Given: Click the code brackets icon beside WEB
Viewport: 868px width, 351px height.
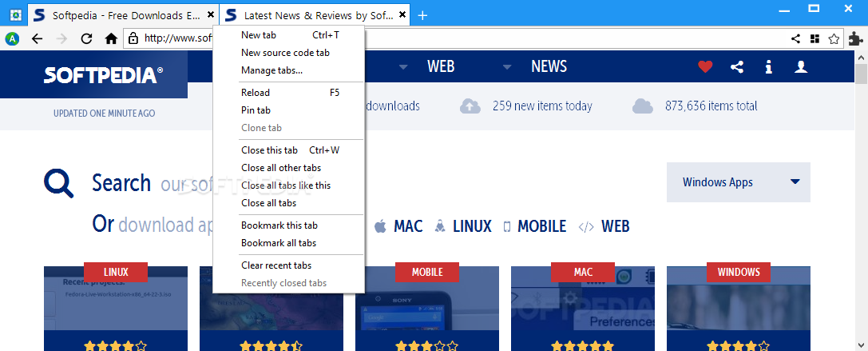Looking at the screenshot, I should [x=587, y=227].
